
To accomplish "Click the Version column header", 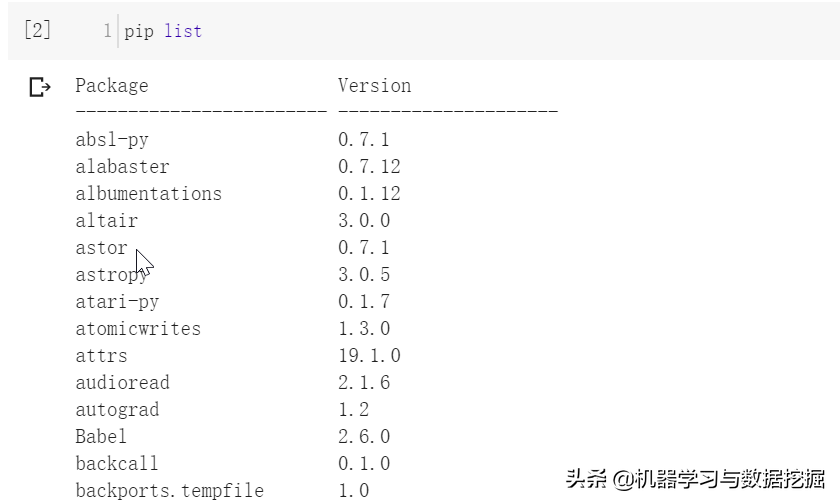I will coord(374,86).
